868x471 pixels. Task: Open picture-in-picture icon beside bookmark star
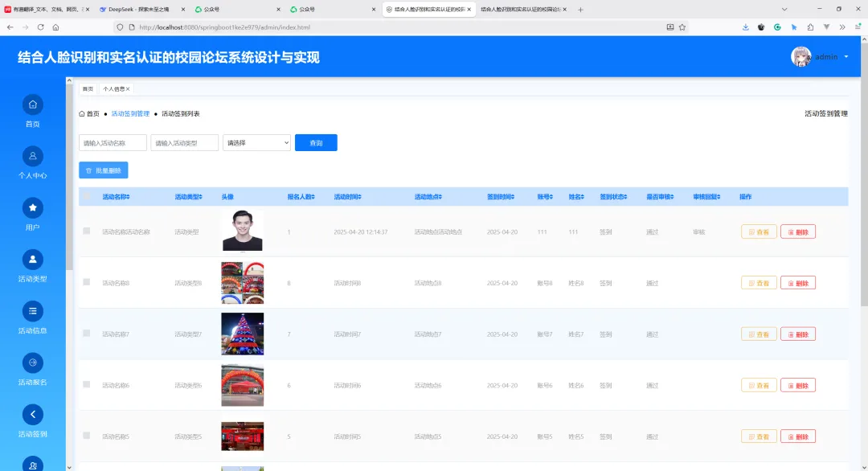(x=669, y=27)
